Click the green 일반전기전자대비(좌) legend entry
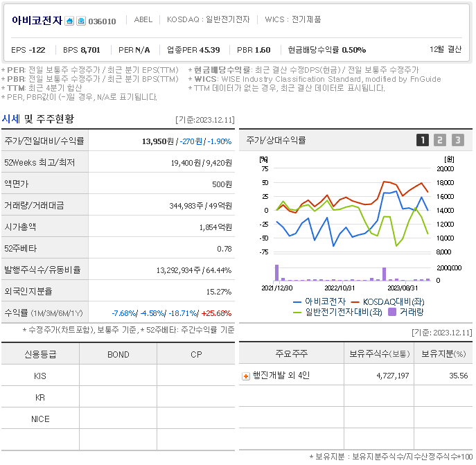This screenshot has height=465, width=476. (x=337, y=312)
